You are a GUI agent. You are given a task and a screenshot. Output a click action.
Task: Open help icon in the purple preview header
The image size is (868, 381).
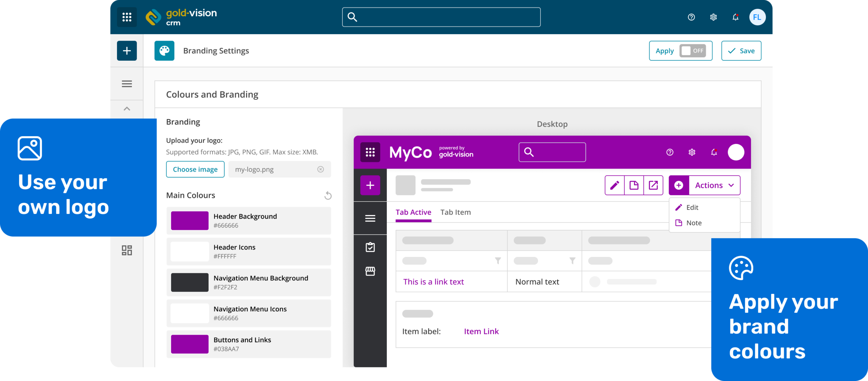[x=670, y=152]
